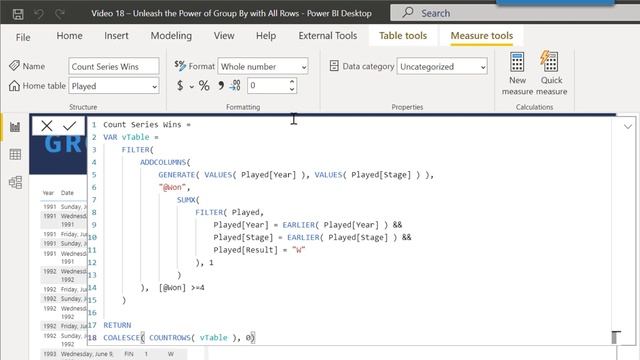Click the 'Wednesday, June 9' cell
Image resolution: width=640 pixels, height=360 pixels.
pos(87,354)
